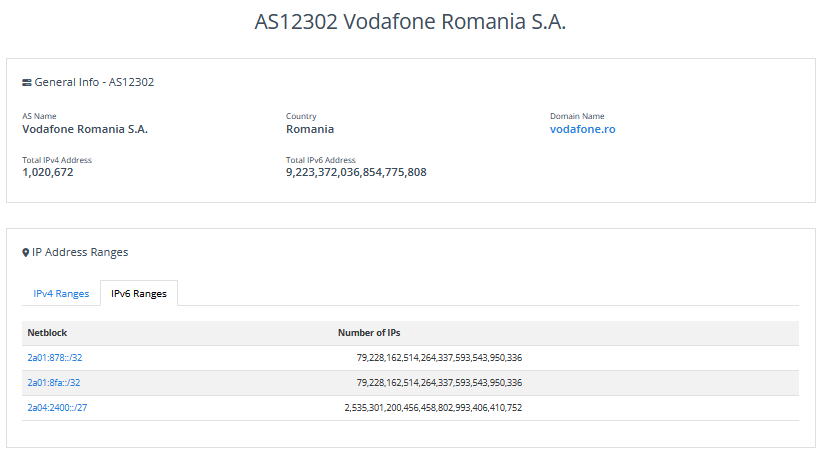This screenshot has height=459, width=829.
Task: Click the General Info - AS12302 heading
Action: click(94, 82)
